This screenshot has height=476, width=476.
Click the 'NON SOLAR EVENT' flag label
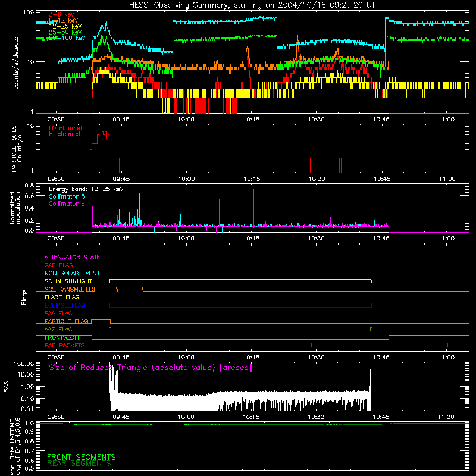tap(72, 273)
